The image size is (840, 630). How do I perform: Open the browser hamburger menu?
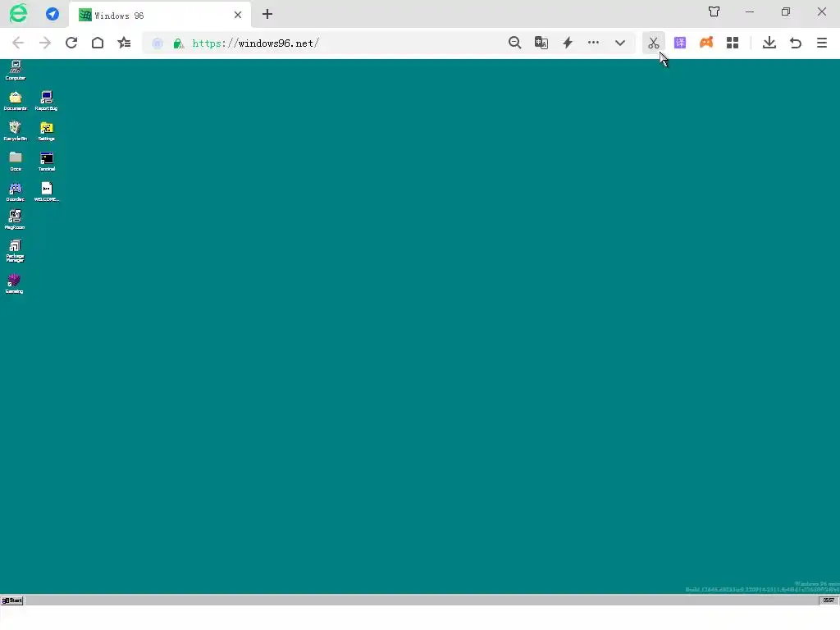822,43
